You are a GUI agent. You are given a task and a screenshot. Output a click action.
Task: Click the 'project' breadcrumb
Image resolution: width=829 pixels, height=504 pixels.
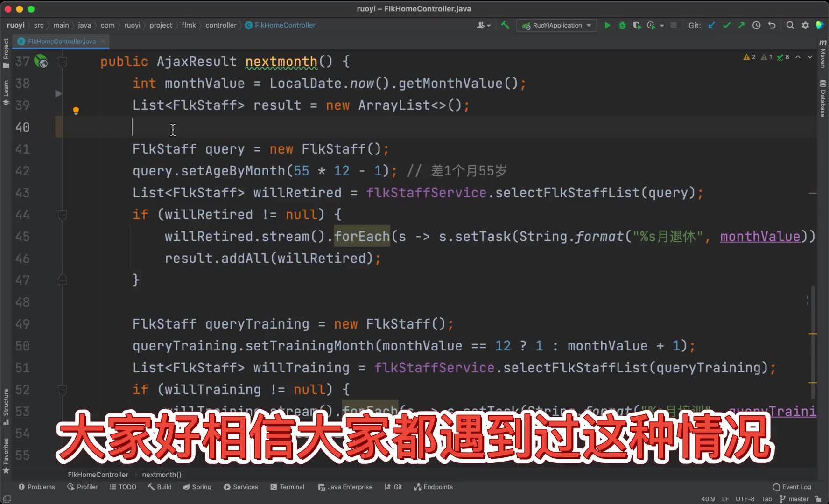tap(161, 25)
